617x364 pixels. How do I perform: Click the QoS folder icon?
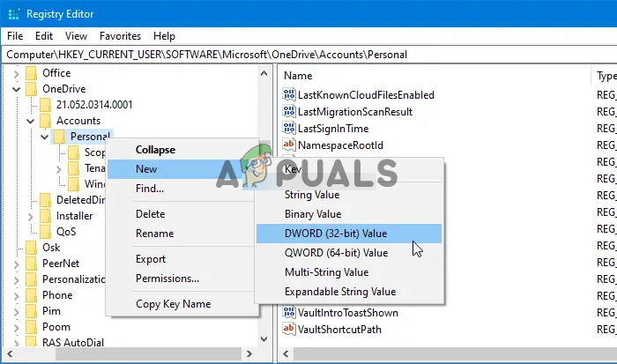point(45,232)
